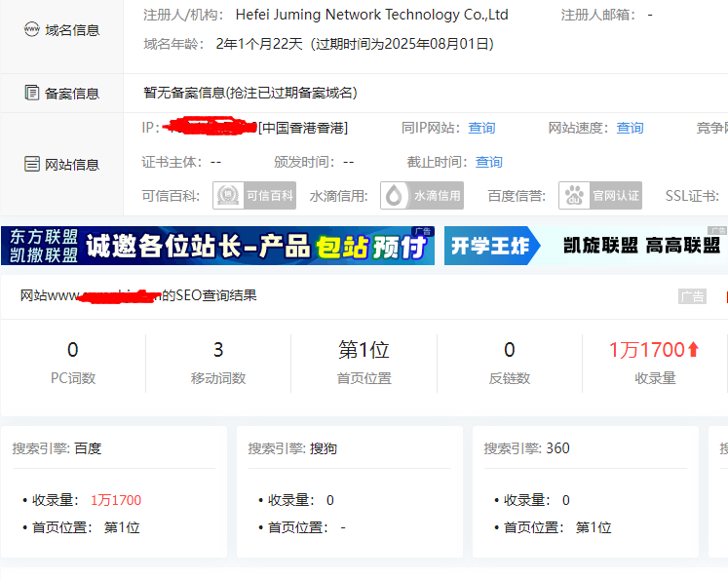This screenshot has width=728, height=580.
Task: Click the 搜索引擎: 百度 card title
Action: click(x=57, y=448)
